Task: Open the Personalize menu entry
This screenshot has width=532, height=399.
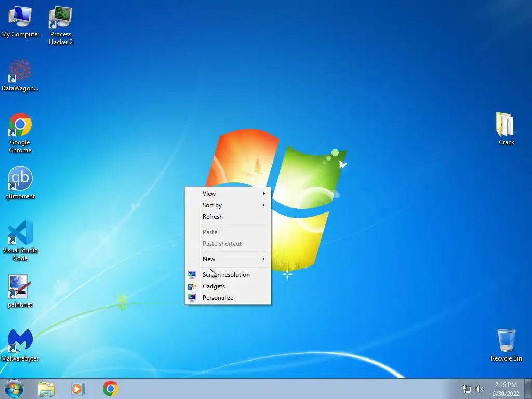Action: coord(228,298)
